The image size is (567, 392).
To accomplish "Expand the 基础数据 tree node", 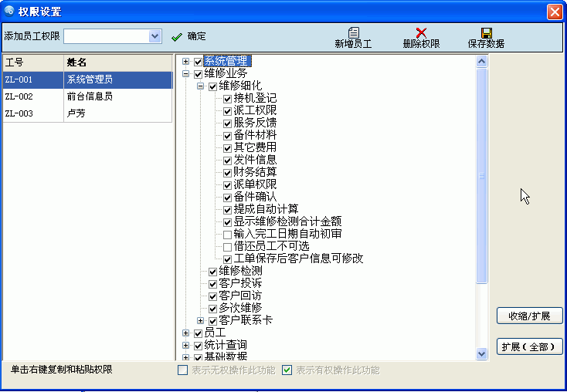I will click(186, 357).
